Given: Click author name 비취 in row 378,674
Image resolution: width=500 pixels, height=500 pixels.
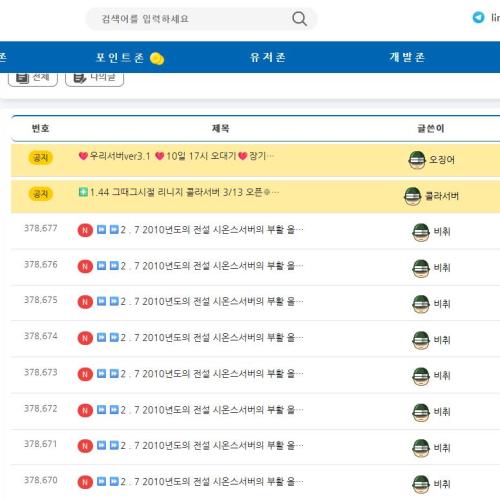Looking at the screenshot, I should tap(442, 340).
